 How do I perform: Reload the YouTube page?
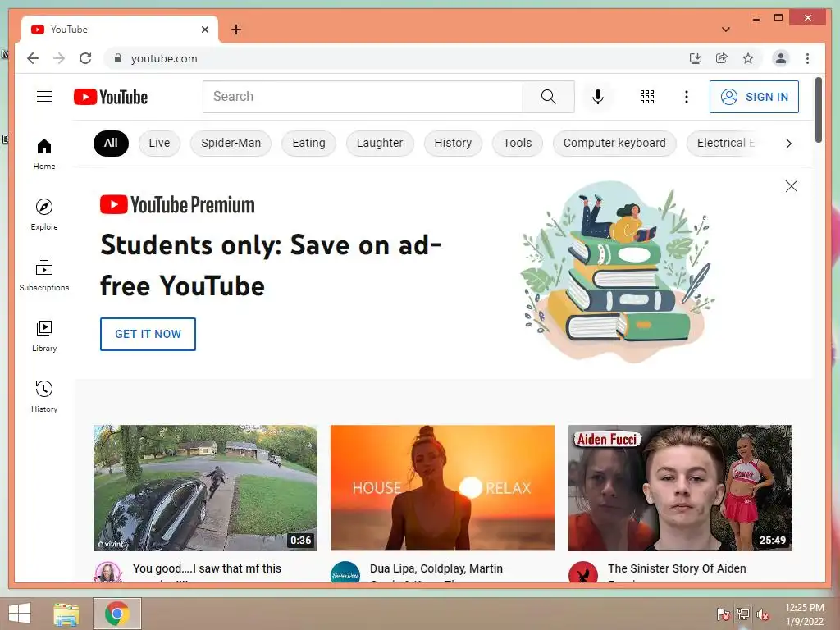(x=85, y=58)
